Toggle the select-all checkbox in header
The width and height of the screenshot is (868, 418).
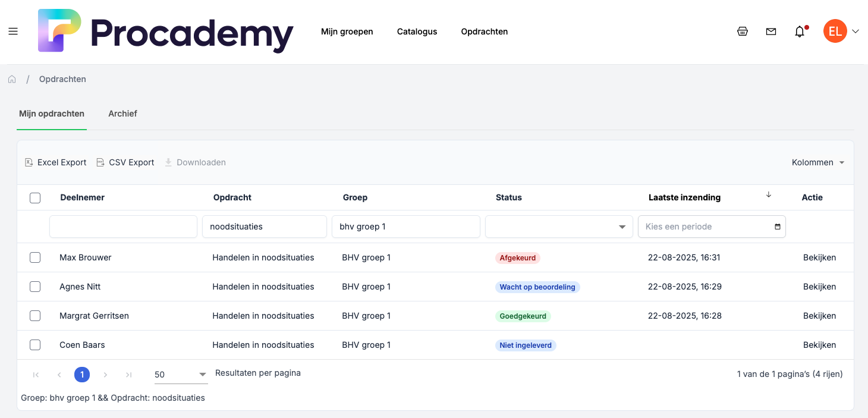(x=35, y=198)
